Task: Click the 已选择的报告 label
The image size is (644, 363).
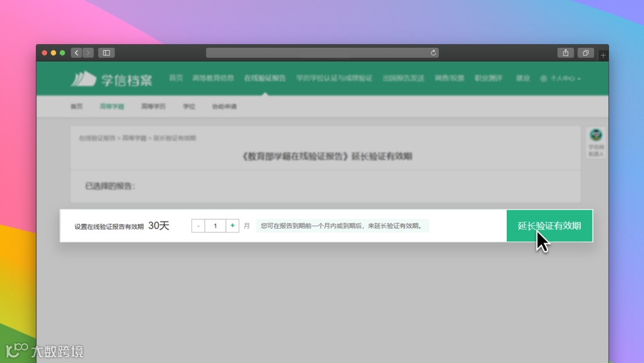Action: (110, 186)
